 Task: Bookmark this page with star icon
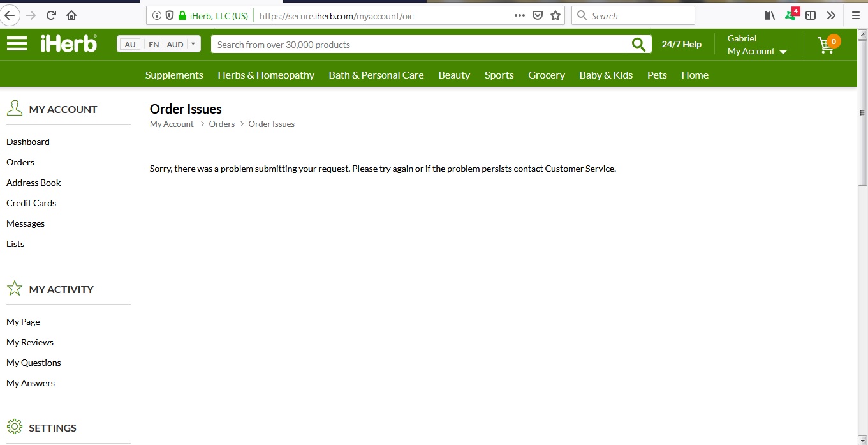coord(555,15)
